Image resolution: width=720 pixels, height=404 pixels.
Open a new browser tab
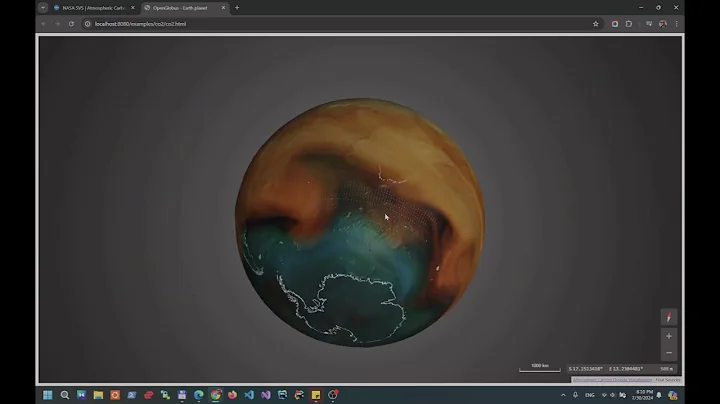pos(237,8)
